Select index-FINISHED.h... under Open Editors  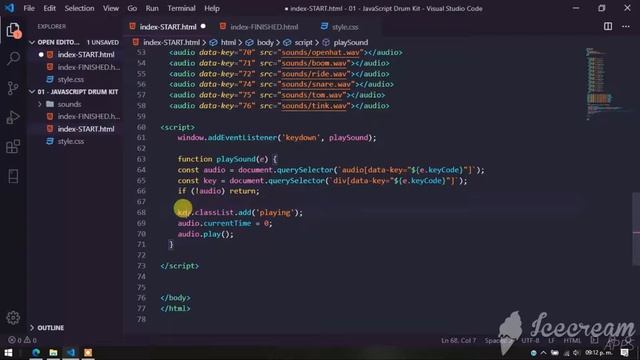point(89,67)
